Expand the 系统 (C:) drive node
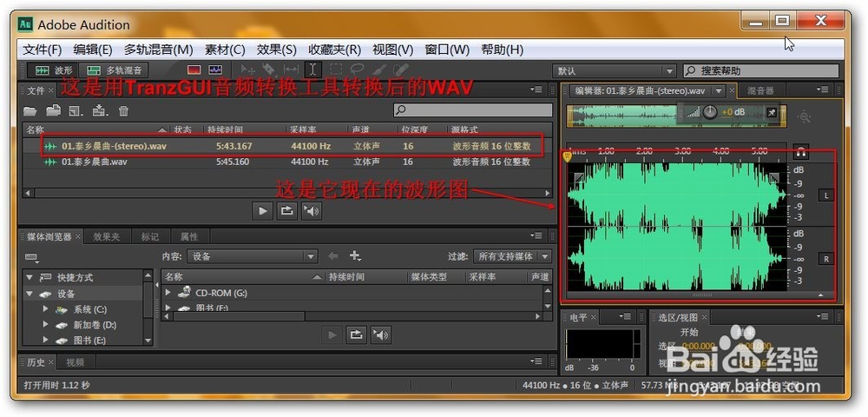 (x=45, y=309)
